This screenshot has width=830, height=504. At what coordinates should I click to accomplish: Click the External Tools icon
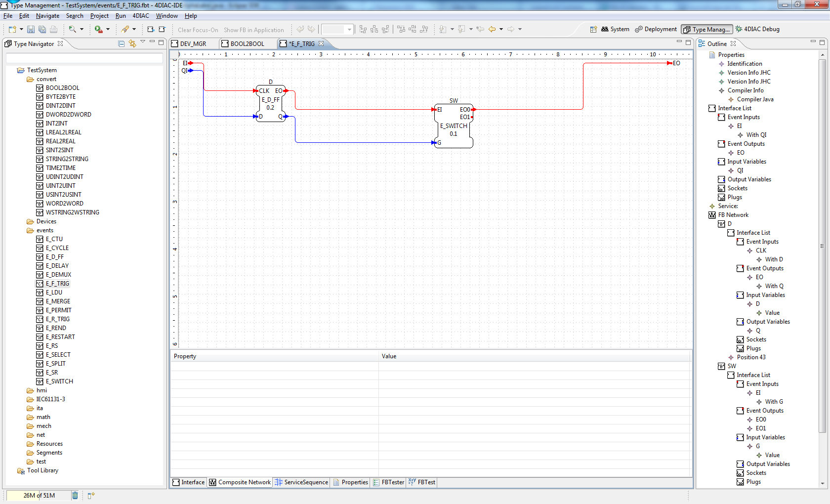point(125,30)
